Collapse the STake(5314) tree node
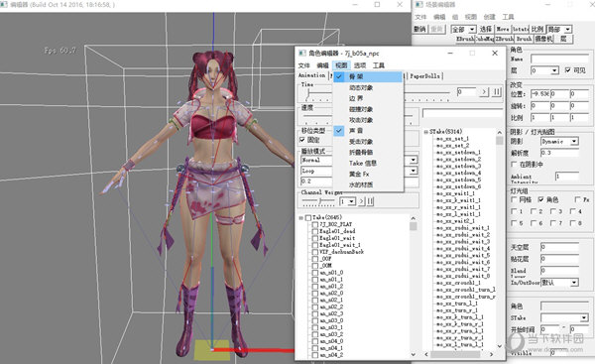This screenshot has height=364, width=595. (426, 132)
